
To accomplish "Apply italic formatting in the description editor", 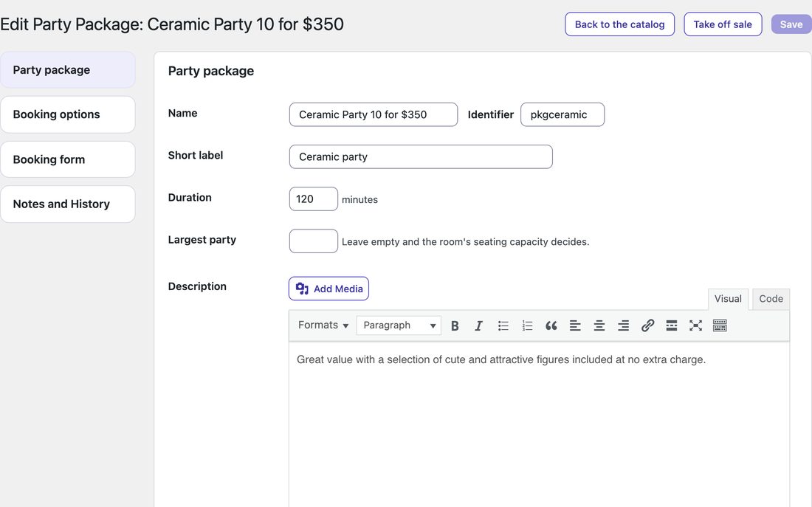I will click(x=478, y=325).
